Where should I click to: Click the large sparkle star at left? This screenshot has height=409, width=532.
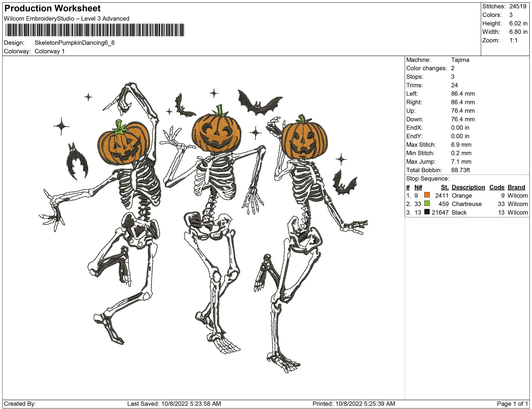[x=61, y=126]
